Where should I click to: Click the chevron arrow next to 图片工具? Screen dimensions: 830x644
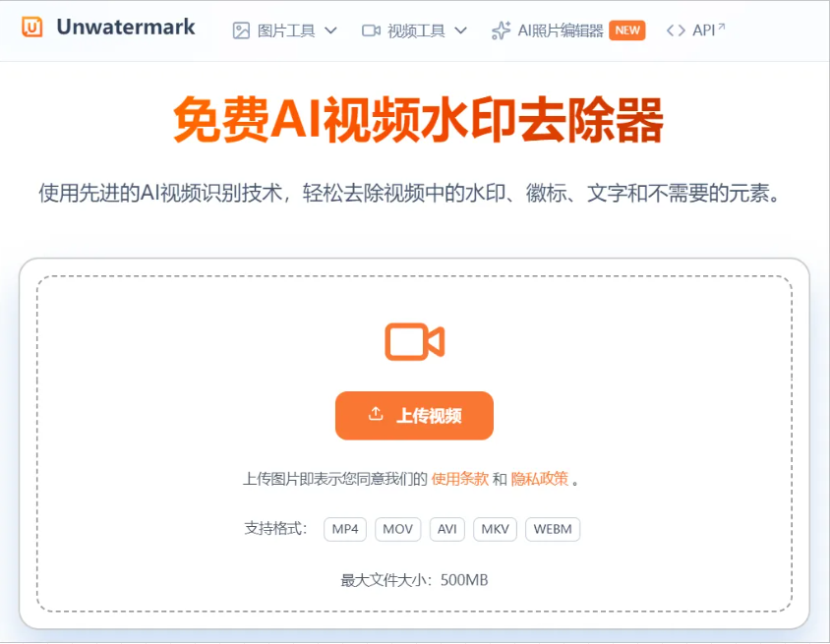coord(331,30)
